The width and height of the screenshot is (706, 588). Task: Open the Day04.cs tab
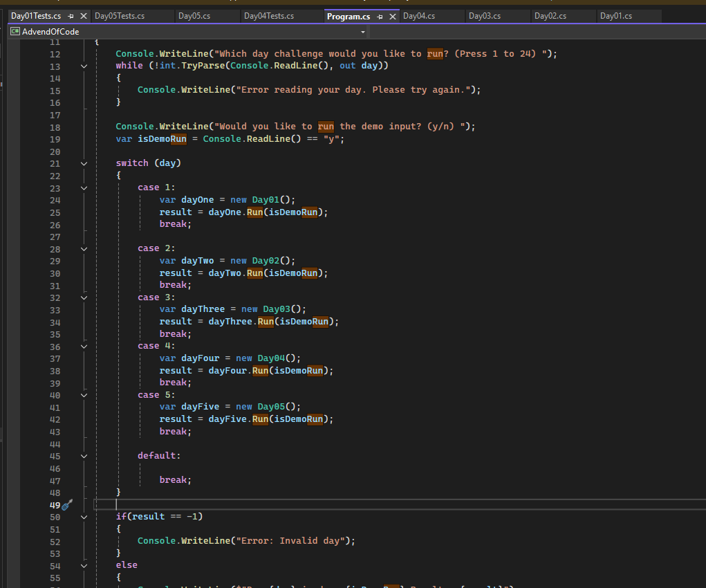419,16
